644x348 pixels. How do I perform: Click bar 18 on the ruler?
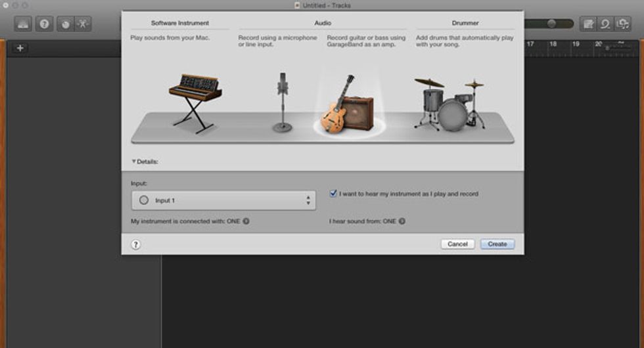[x=553, y=44]
